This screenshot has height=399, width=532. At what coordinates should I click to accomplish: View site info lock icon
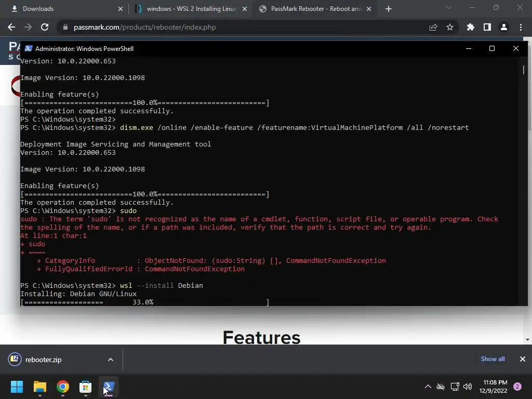click(65, 27)
